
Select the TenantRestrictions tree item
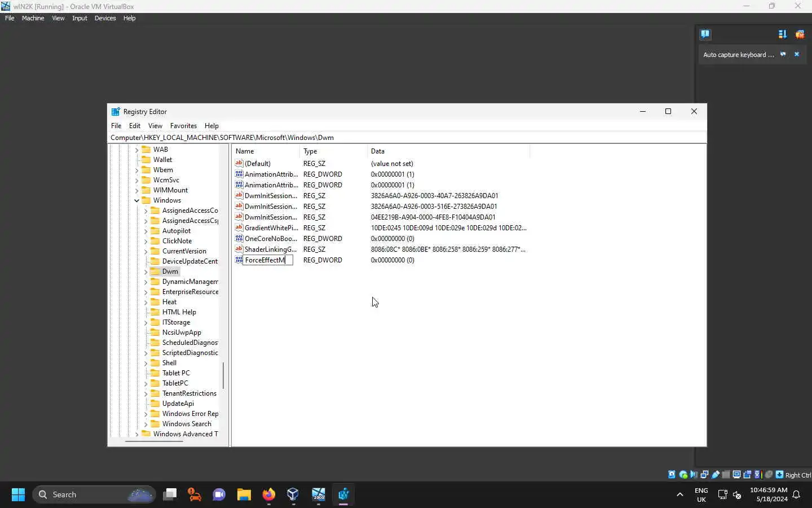coord(189,393)
